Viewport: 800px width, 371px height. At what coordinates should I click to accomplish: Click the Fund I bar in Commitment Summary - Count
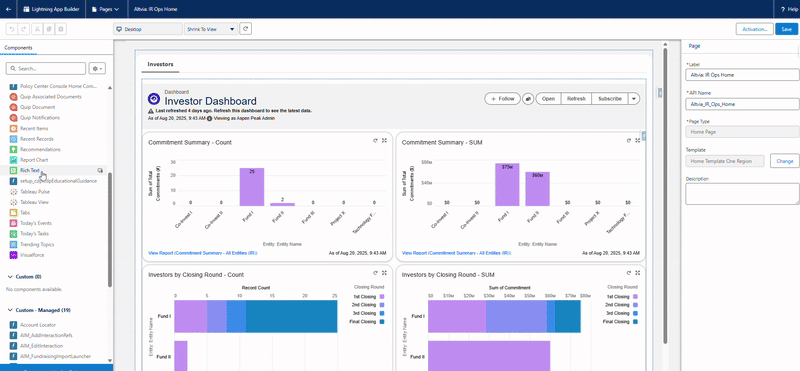click(x=252, y=187)
